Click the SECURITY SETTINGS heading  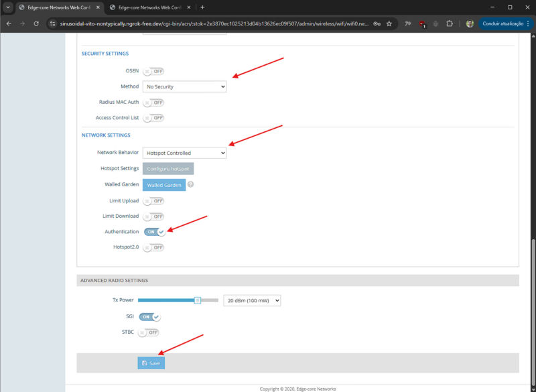[x=105, y=54]
